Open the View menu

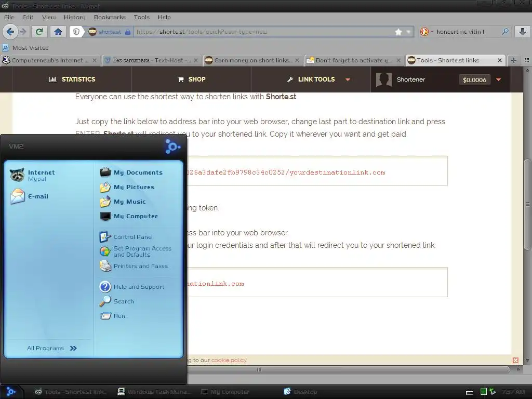[x=48, y=17]
